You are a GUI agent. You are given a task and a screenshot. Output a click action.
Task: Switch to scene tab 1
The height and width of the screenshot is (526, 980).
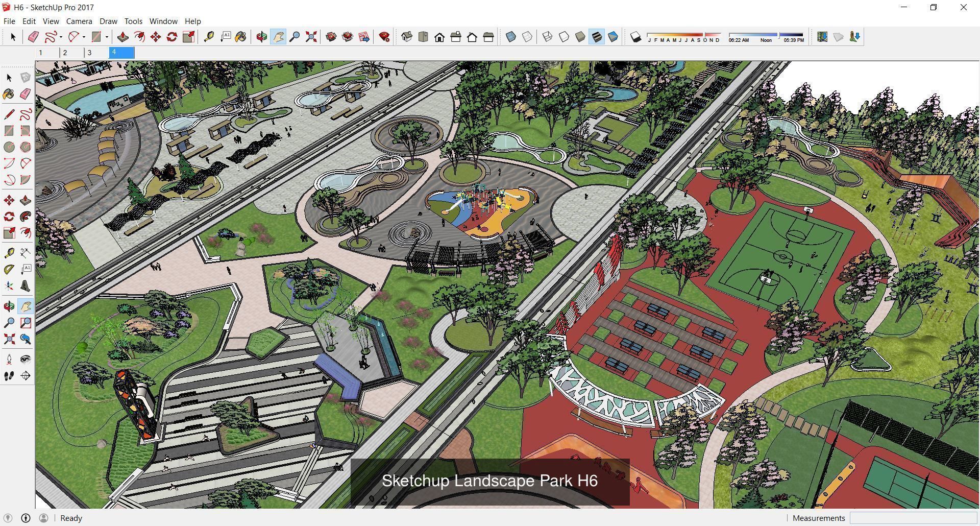coord(47,53)
